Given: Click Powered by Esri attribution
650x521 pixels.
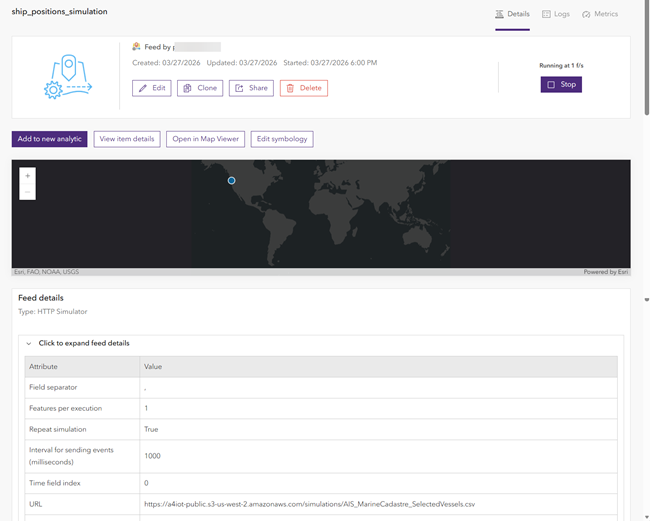Looking at the screenshot, I should coord(606,272).
